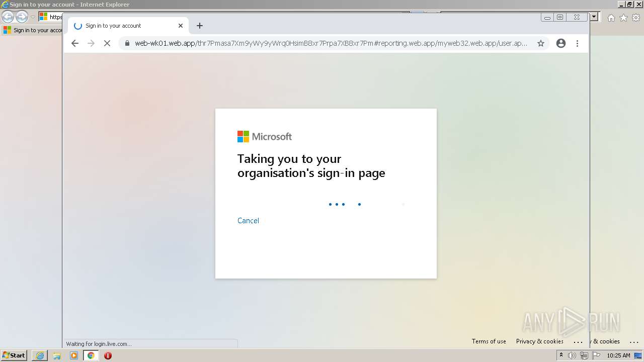Select the 'Sign in to your account' Chrome tab
The height and width of the screenshot is (362, 644).
pos(128,26)
